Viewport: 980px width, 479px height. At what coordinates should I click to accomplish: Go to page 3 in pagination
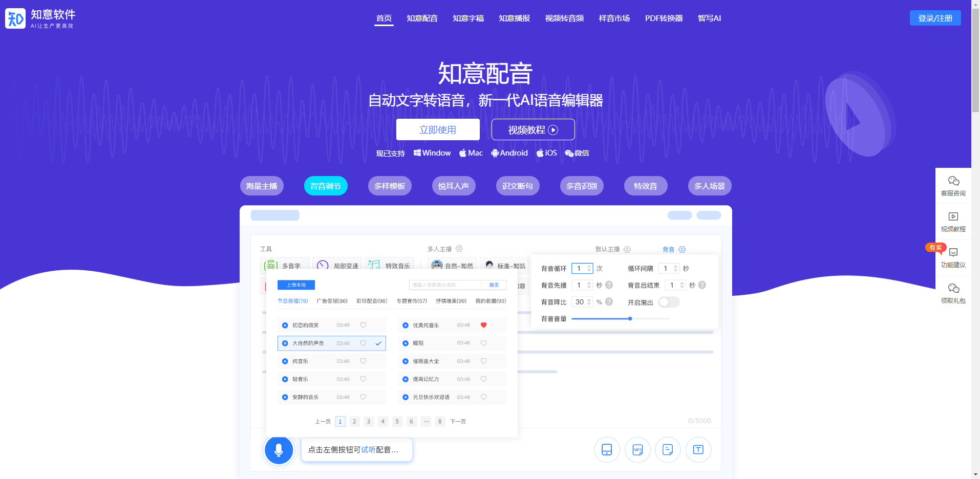coord(369,422)
